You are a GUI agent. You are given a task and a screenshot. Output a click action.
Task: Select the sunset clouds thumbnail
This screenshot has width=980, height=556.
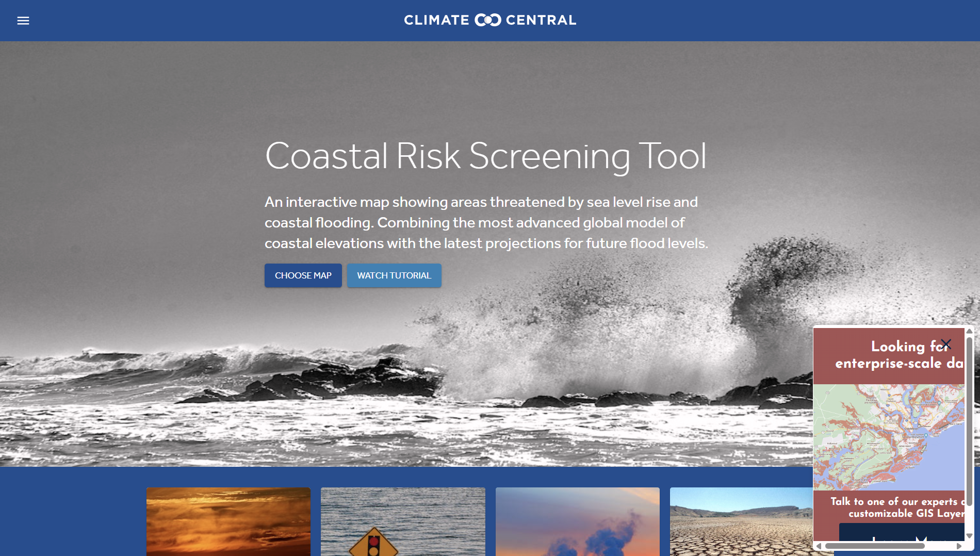click(228, 521)
